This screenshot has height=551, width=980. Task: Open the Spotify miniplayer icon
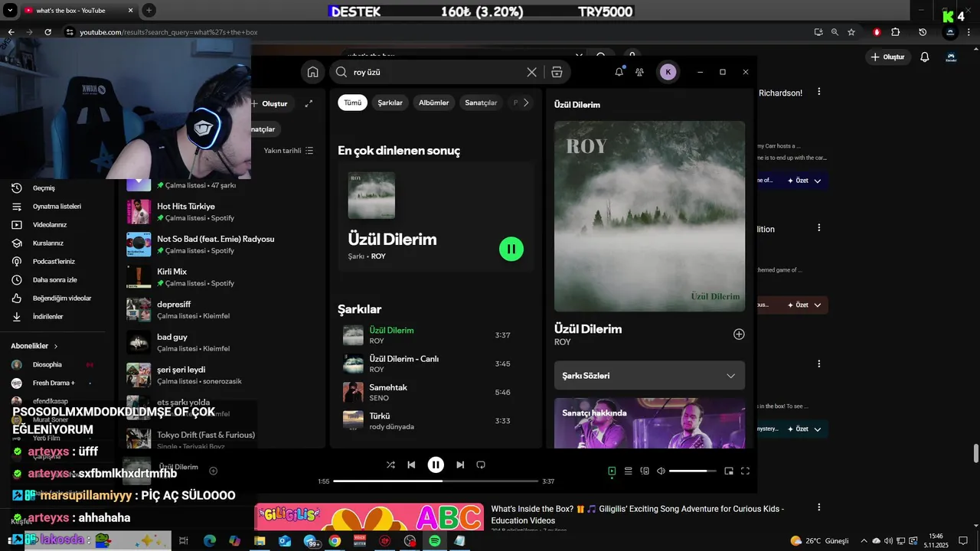(729, 471)
